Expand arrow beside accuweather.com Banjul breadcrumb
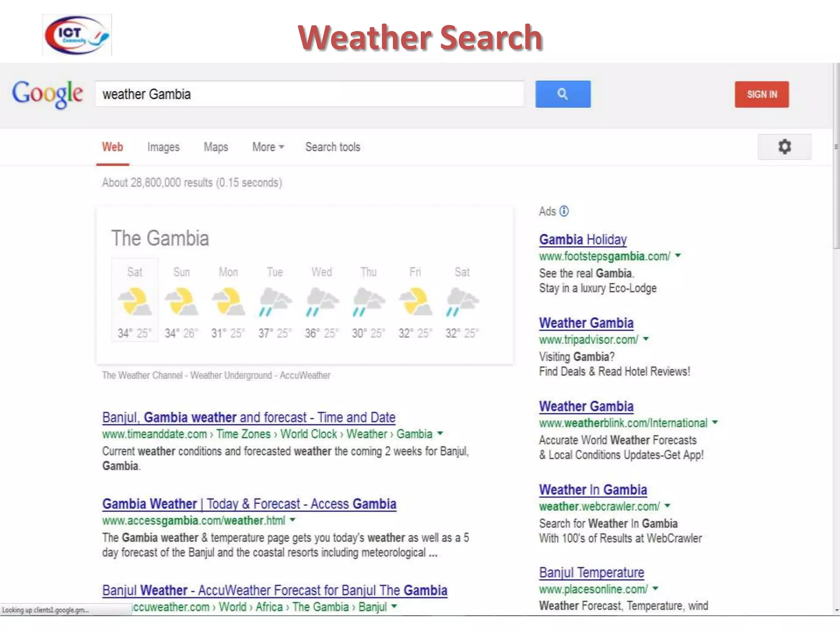This screenshot has width=840, height=630. point(394,606)
